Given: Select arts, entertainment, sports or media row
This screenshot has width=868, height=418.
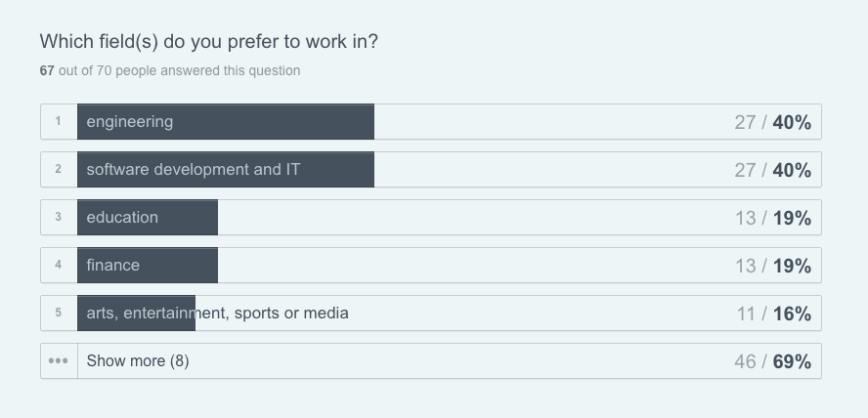Looking at the screenshot, I should point(431,313).
